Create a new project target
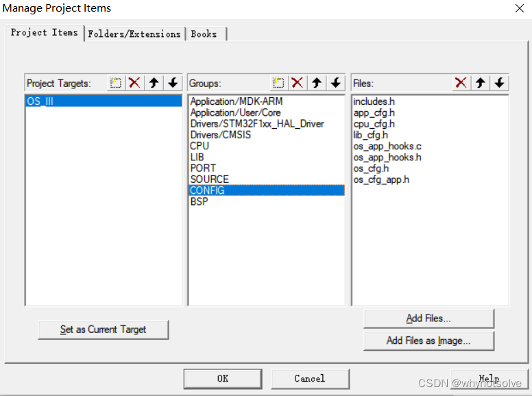This screenshot has width=532, height=396. (116, 83)
